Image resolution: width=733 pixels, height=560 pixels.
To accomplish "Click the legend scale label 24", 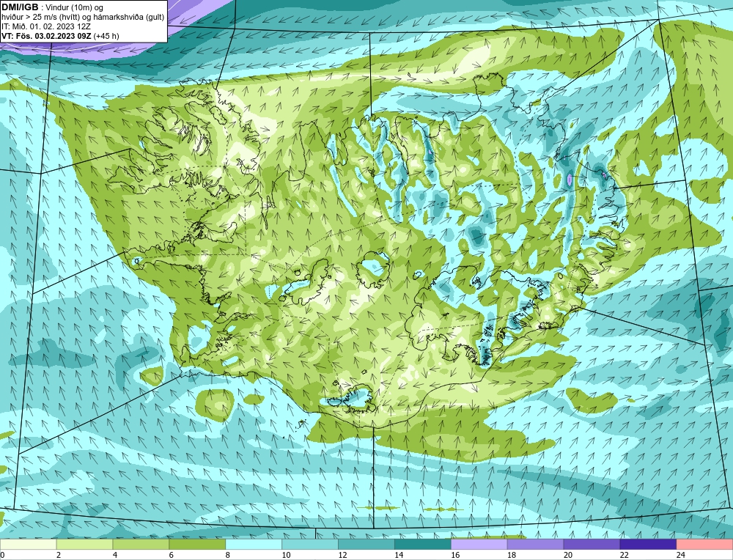I will (681, 555).
